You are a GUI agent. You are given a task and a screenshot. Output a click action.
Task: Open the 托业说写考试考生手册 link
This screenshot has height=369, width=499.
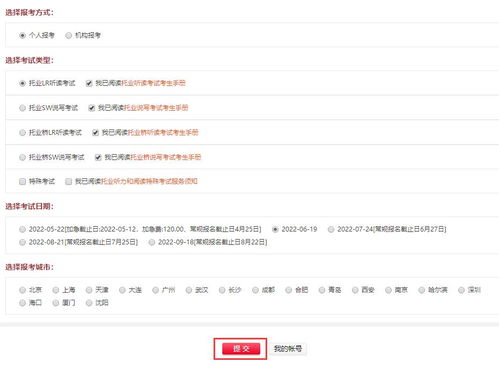[x=156, y=108]
